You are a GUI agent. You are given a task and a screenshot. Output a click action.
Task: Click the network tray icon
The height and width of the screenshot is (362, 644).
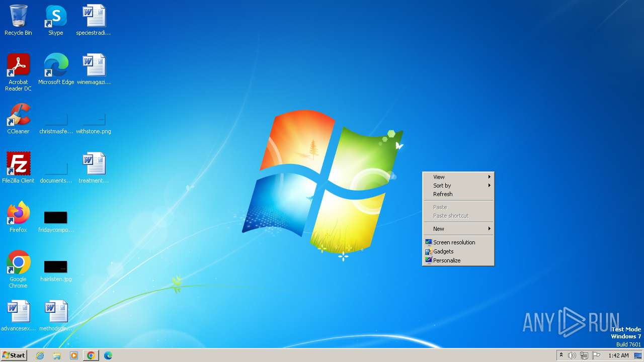[584, 355]
